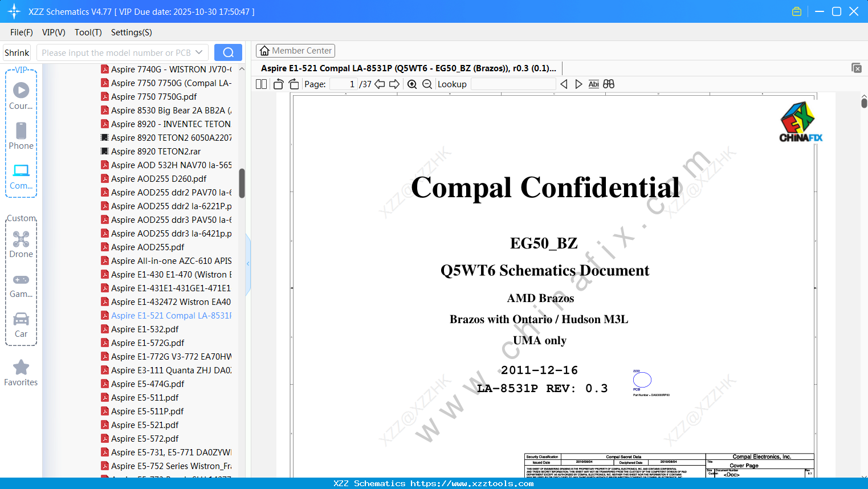Switch to Aspire E1-521 Compal document tab

(409, 68)
